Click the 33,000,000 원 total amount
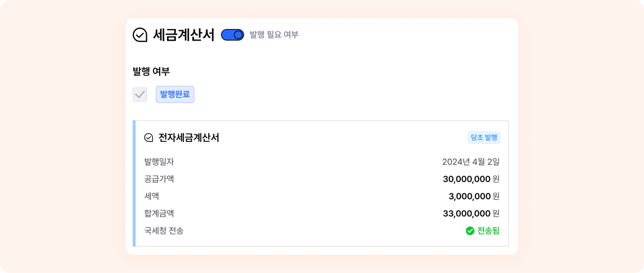 click(471, 213)
